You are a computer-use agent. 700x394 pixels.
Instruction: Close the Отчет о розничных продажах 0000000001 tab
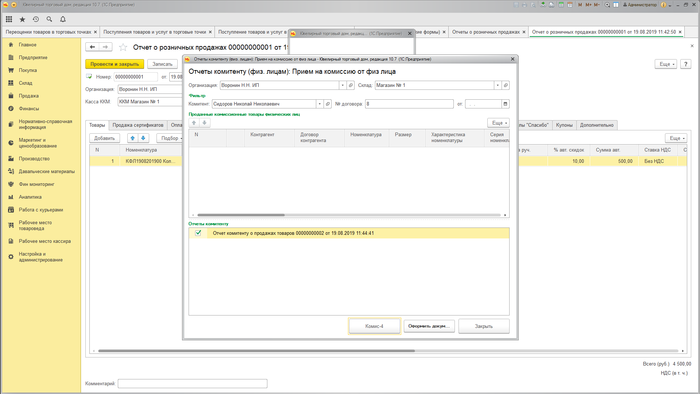680,32
